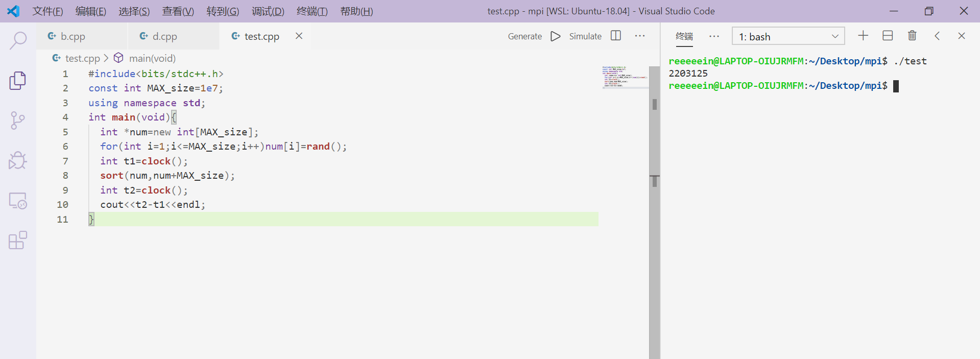Image resolution: width=980 pixels, height=359 pixels.
Task: Click the VS Code logo icon
Action: coord(13,11)
